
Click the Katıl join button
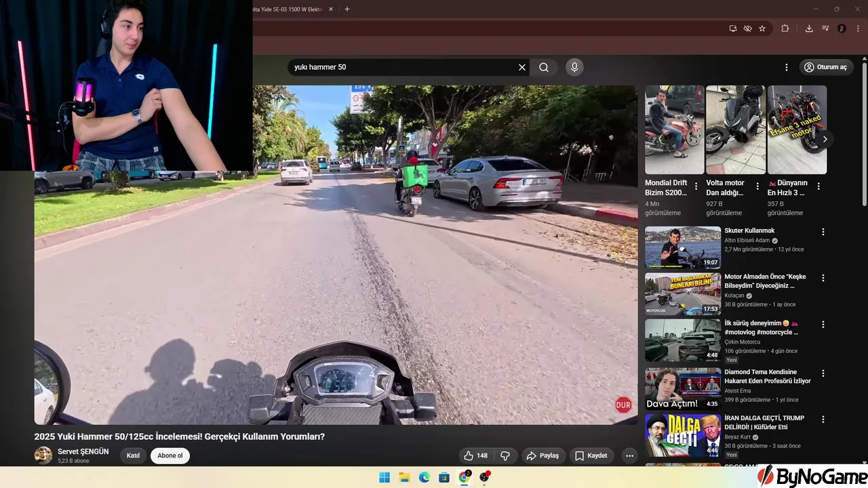133,455
